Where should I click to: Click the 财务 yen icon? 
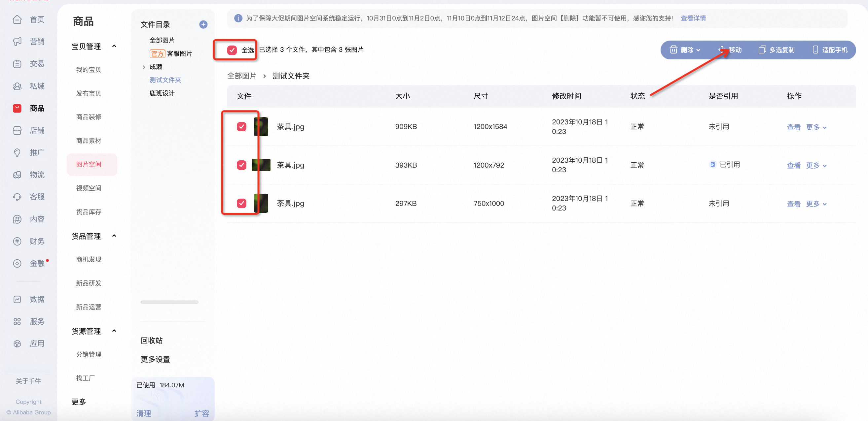coord(17,241)
